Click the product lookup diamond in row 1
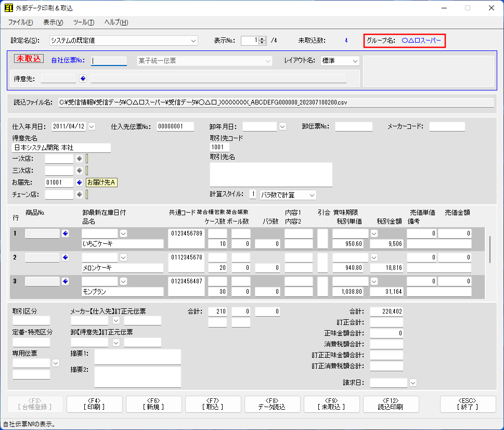Screen dimensions: 504x430 pyautogui.click(x=65, y=233)
